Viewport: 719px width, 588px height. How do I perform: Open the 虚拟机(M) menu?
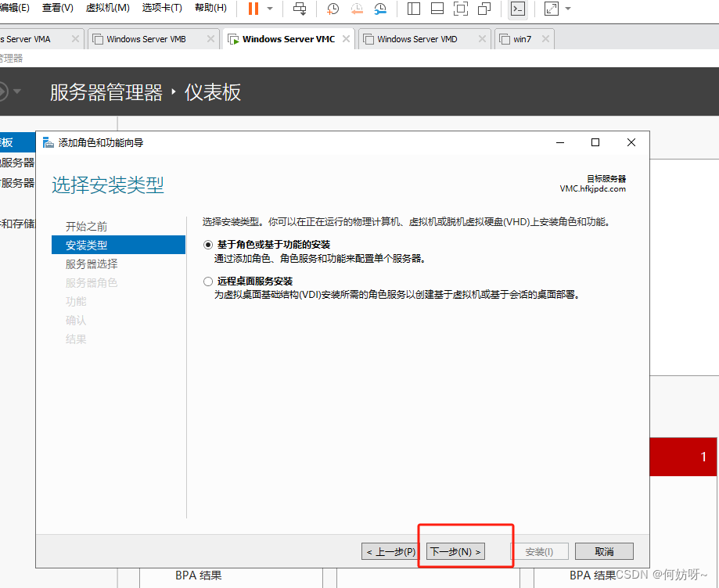click(x=107, y=8)
